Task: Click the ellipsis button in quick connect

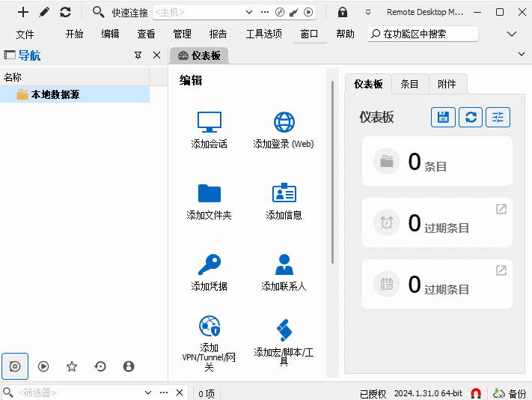Action: coord(265,12)
